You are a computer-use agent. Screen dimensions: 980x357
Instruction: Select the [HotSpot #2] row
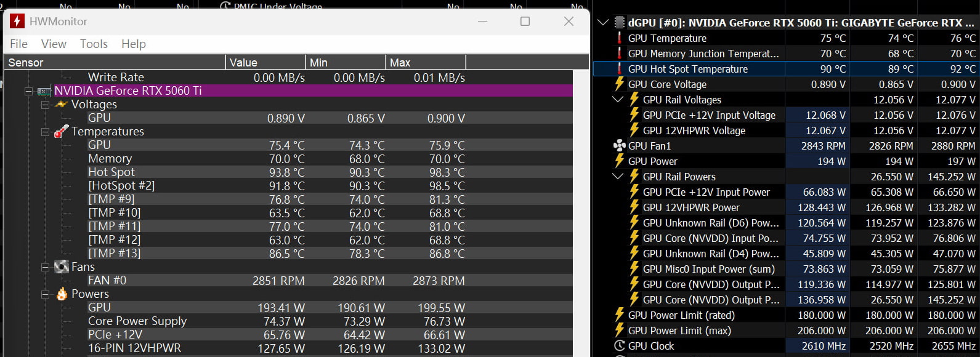(x=330, y=186)
